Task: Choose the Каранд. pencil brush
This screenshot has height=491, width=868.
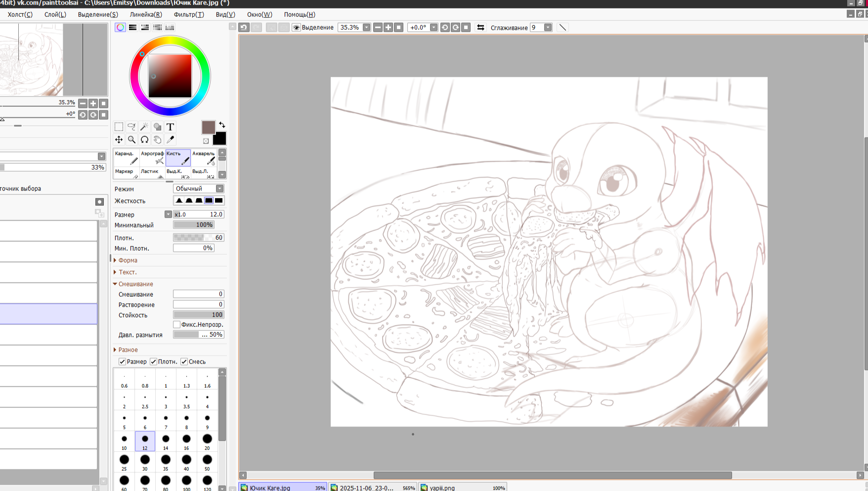Action: point(127,158)
